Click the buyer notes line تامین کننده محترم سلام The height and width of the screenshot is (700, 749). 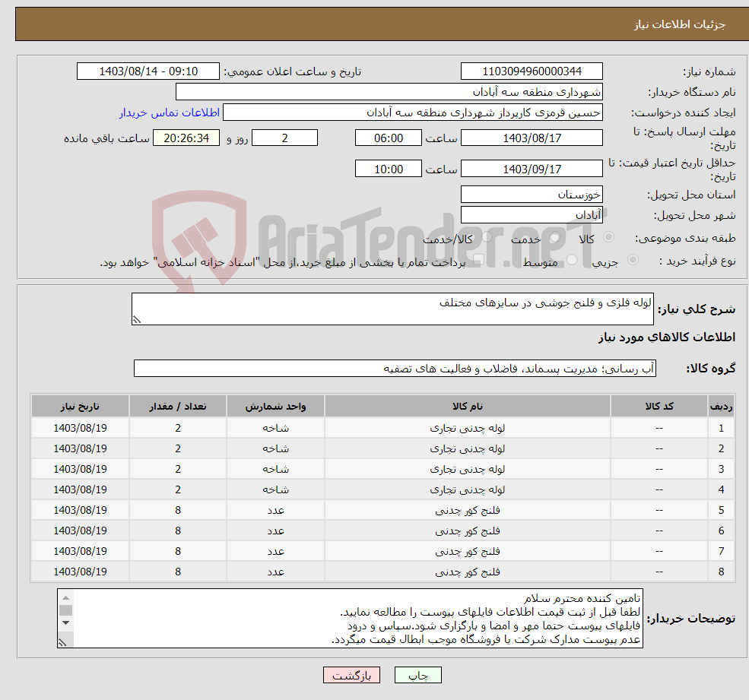(x=582, y=598)
